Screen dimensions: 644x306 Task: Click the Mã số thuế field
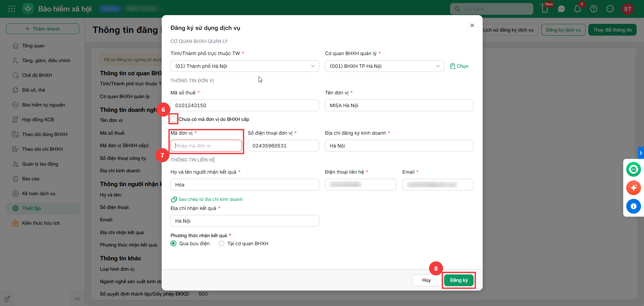[245, 105]
